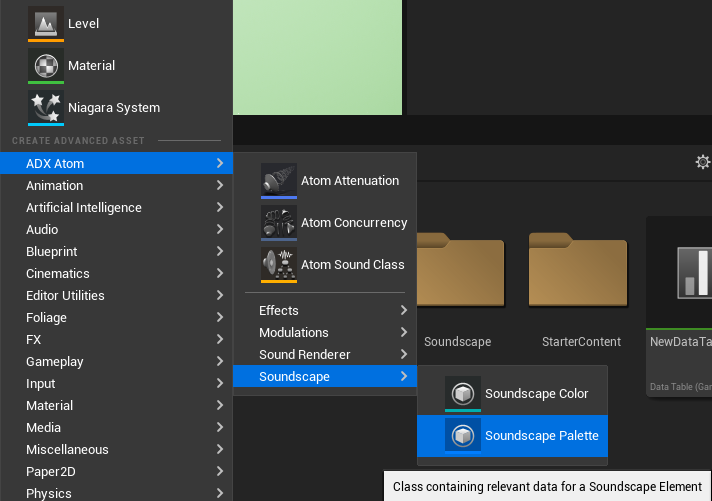Click the Material checker-sphere icon
712x501 pixels.
click(x=46, y=65)
